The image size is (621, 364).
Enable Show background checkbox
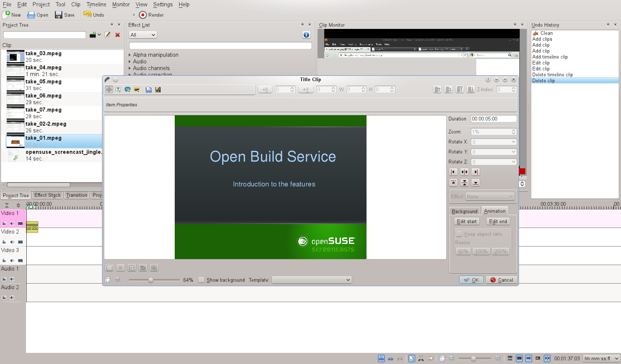click(201, 280)
